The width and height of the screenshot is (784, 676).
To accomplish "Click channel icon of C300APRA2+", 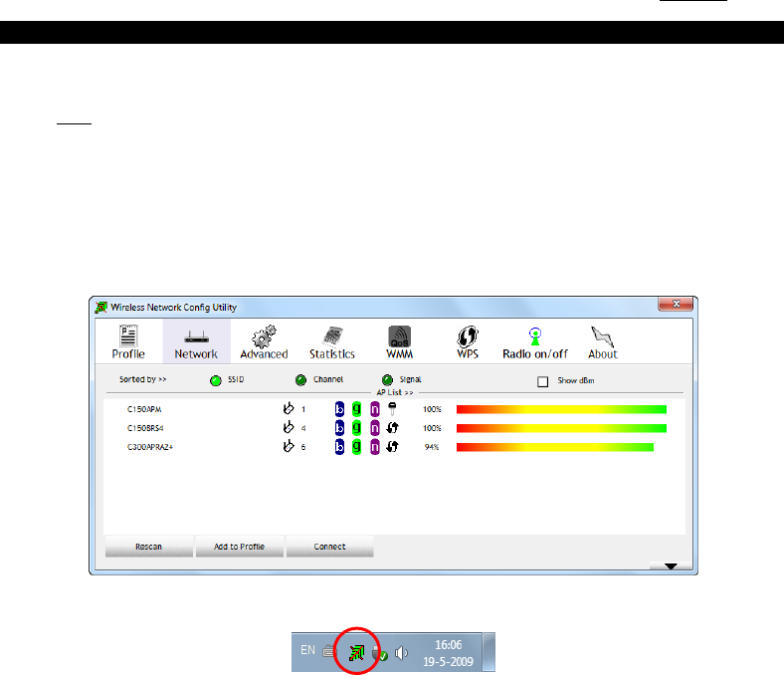I will [x=289, y=446].
